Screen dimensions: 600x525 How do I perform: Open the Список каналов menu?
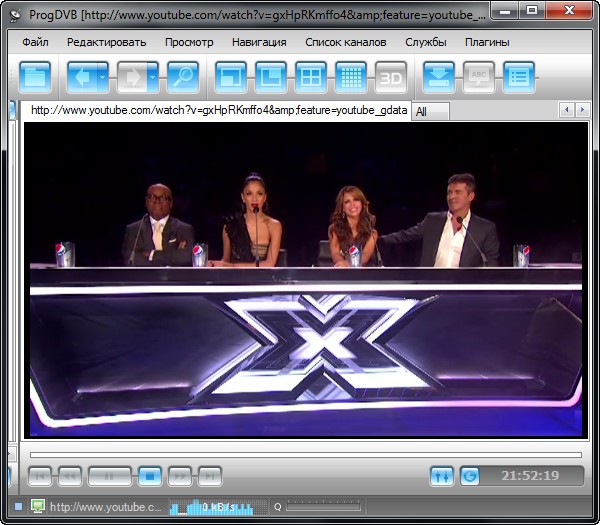pos(345,42)
